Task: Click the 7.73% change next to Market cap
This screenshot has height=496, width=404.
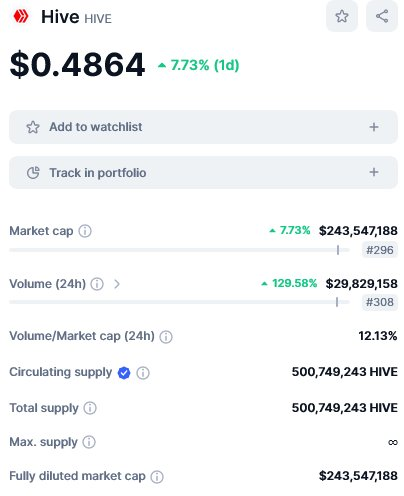Action: pos(290,230)
